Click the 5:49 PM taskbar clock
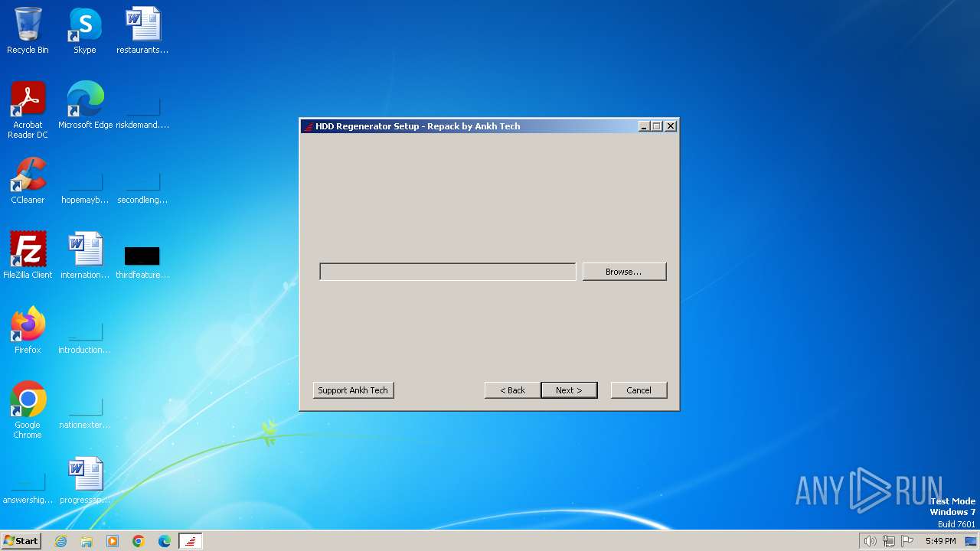Image resolution: width=980 pixels, height=551 pixels. (x=940, y=541)
